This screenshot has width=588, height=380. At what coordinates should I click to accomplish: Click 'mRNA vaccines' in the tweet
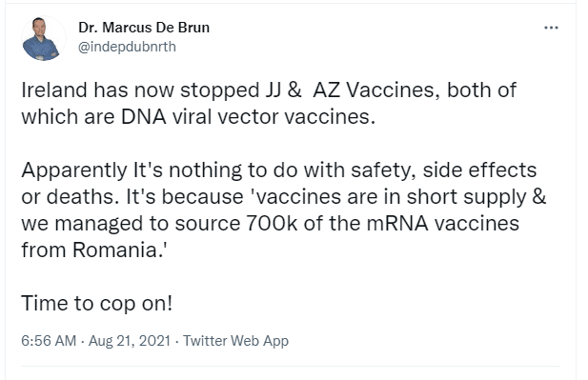point(442,224)
